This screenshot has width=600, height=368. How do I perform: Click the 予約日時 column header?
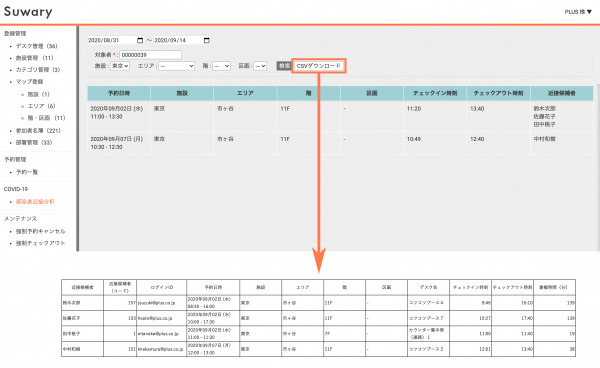point(119,93)
